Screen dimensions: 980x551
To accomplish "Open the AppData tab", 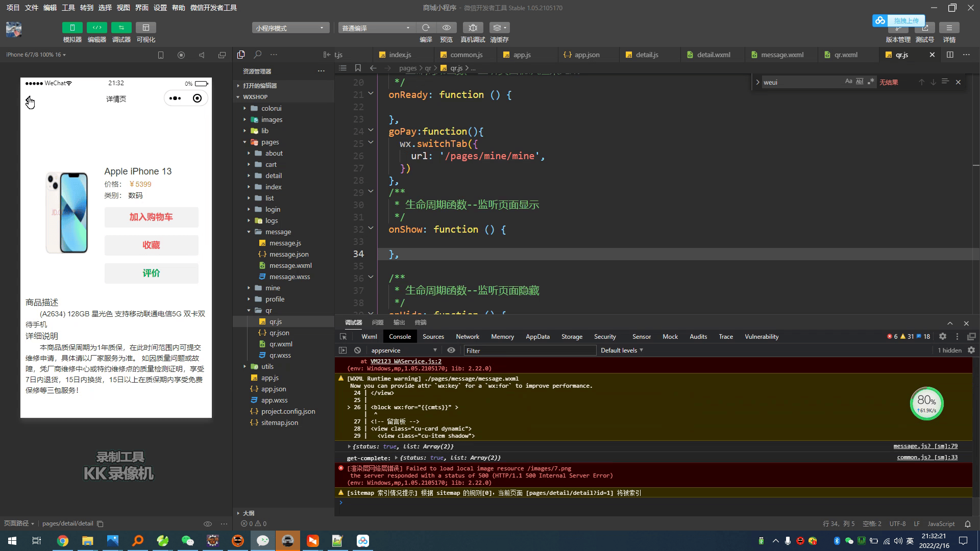I will [x=537, y=337].
